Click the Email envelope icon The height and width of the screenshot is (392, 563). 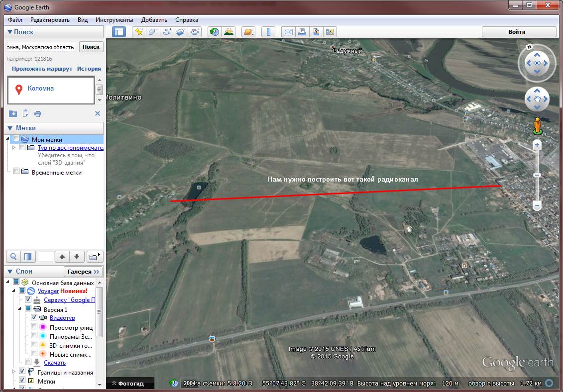[x=288, y=32]
